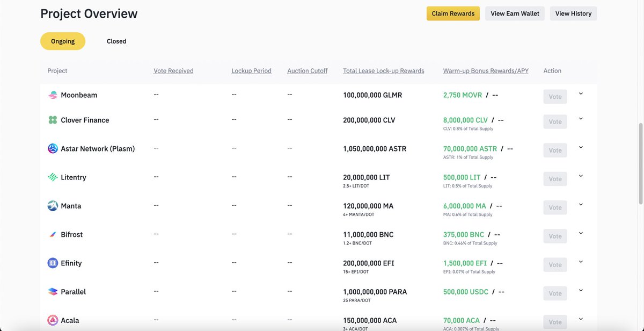The width and height of the screenshot is (644, 331).
Task: Expand the Moonbeam row chevron
Action: click(581, 93)
